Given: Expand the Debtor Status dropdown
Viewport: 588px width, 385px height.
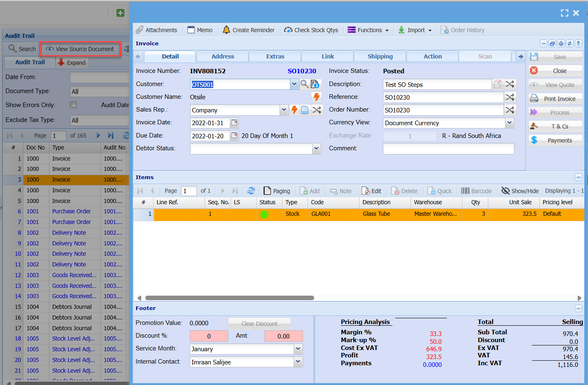Looking at the screenshot, I should [316, 148].
